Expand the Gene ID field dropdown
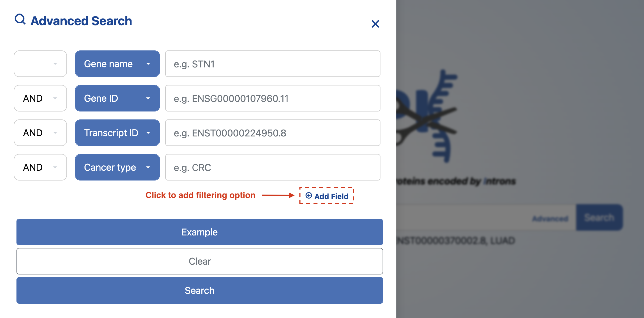The height and width of the screenshot is (318, 644). [117, 98]
